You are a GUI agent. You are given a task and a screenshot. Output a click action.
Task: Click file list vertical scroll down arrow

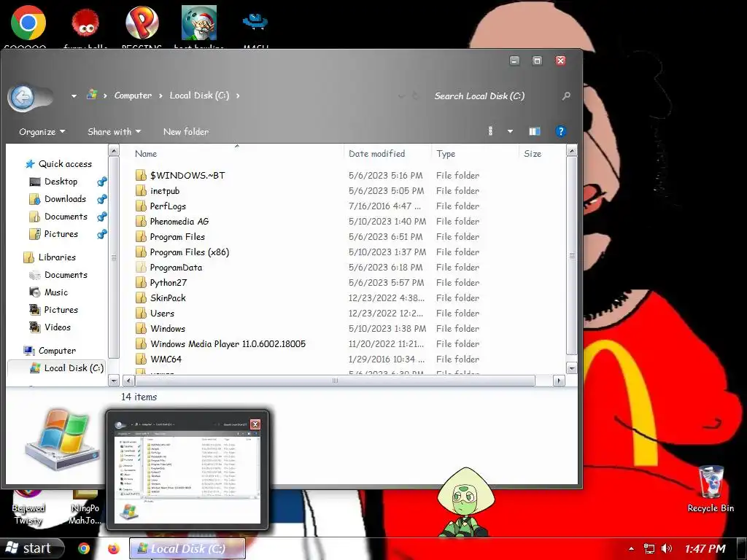pos(572,368)
